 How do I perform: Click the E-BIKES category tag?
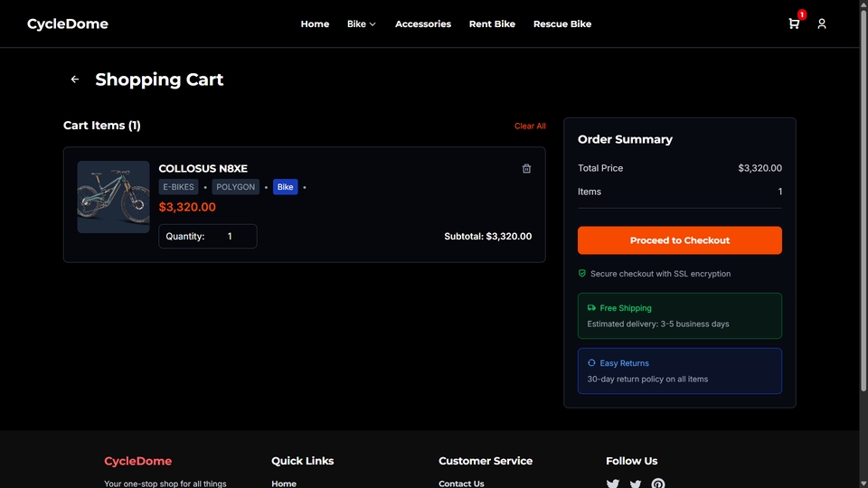(x=178, y=187)
